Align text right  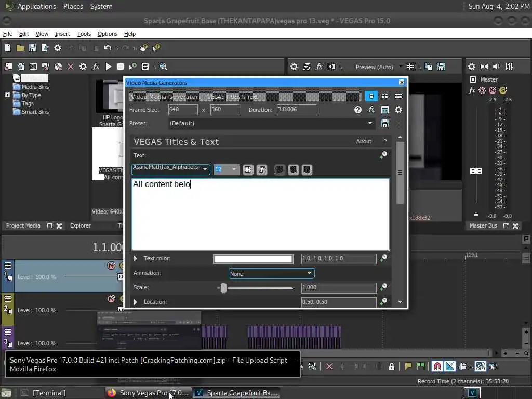coord(307,170)
